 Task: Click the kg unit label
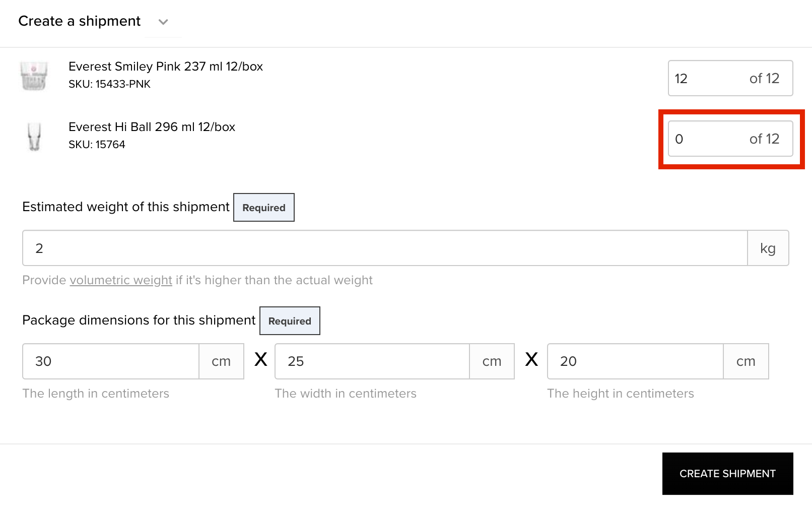(x=768, y=248)
